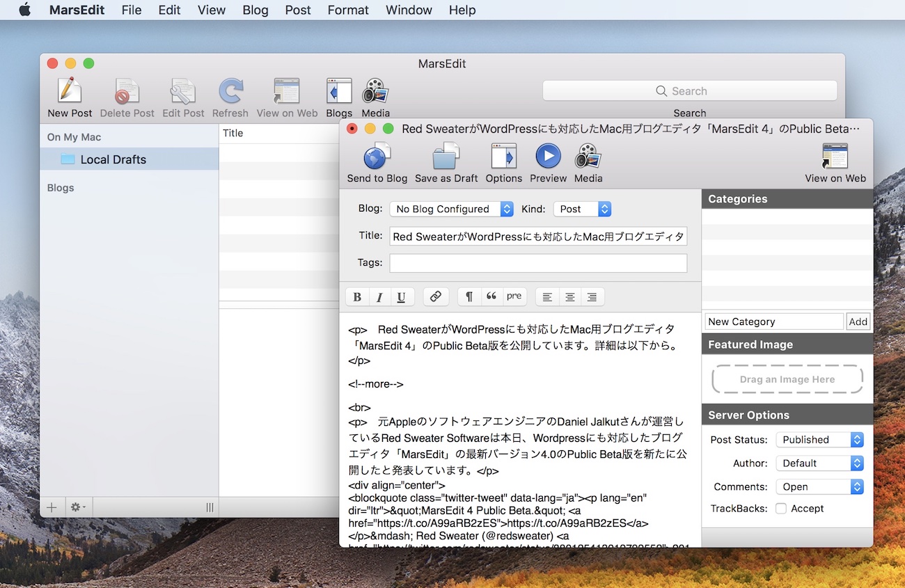Image resolution: width=905 pixels, height=588 pixels.
Task: Open the Blog menu
Action: click(255, 10)
